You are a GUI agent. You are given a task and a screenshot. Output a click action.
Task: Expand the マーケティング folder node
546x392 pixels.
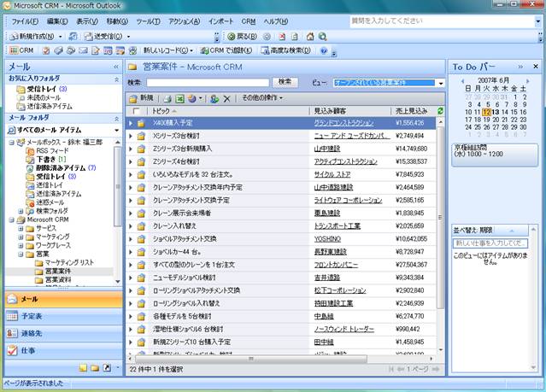pyautogui.click(x=21, y=237)
